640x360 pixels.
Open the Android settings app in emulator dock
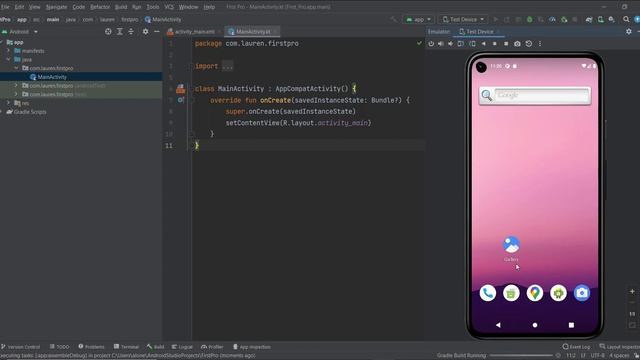click(558, 293)
